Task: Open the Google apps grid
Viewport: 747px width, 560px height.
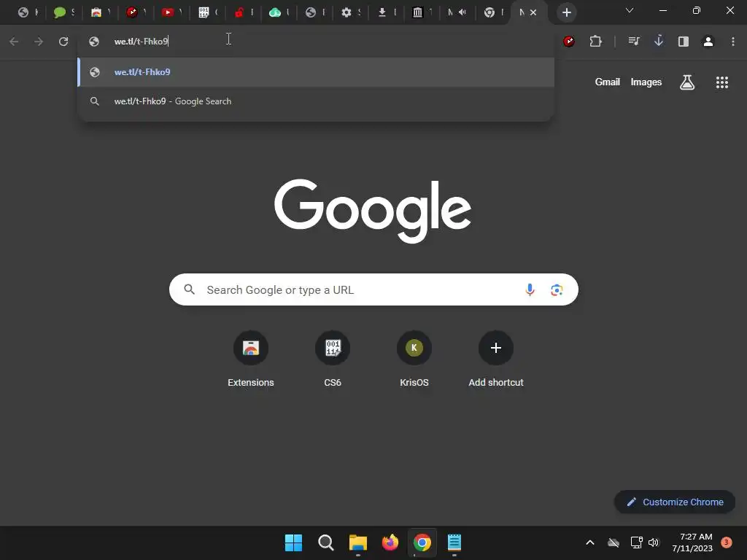Action: 722,82
